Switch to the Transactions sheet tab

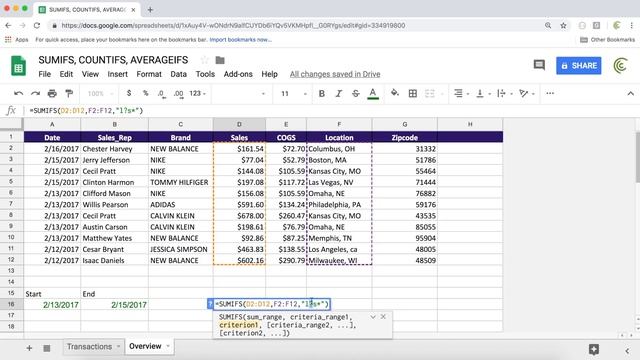pyautogui.click(x=89, y=347)
